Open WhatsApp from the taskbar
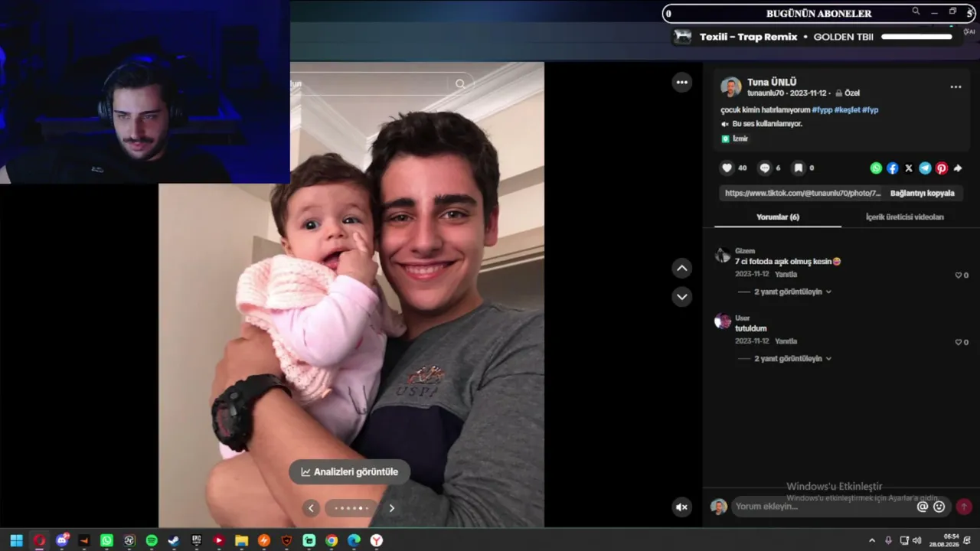 pos(106,540)
